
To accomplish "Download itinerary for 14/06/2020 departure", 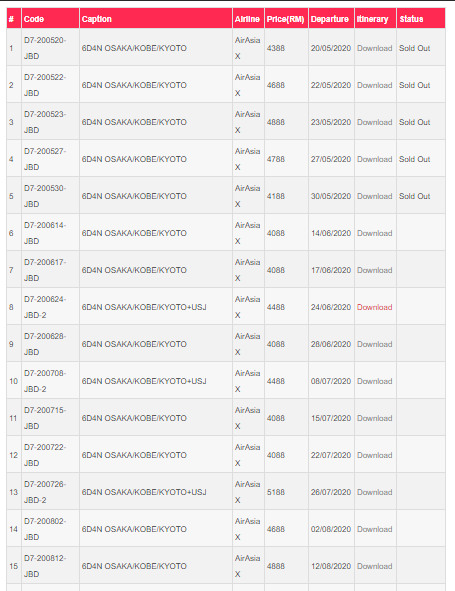I will click(374, 233).
